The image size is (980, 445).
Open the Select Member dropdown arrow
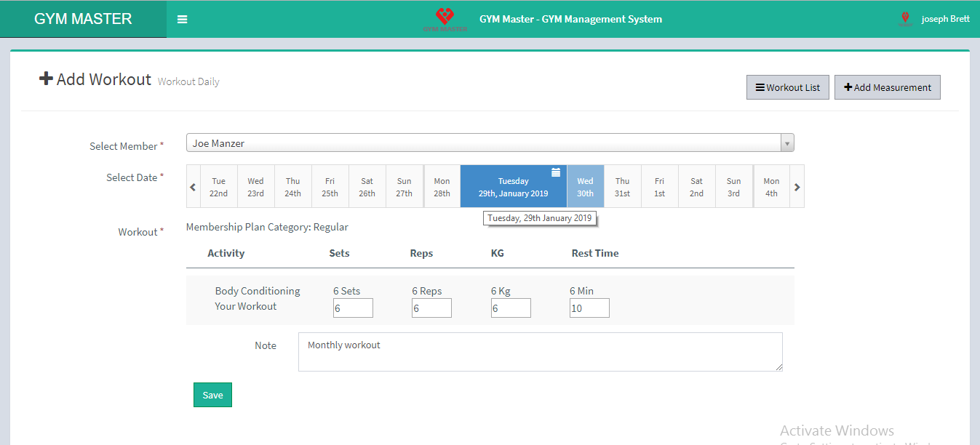click(x=787, y=143)
